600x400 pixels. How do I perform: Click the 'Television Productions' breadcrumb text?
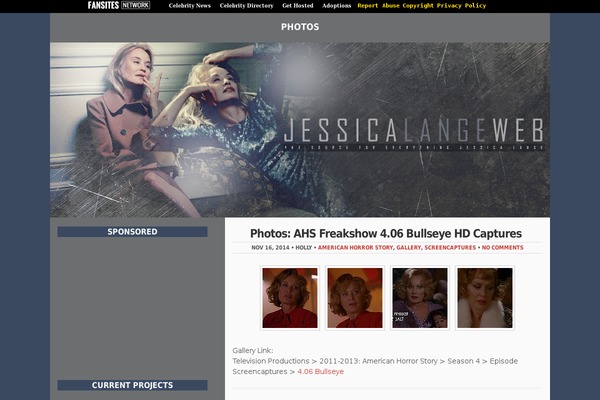[x=271, y=361]
